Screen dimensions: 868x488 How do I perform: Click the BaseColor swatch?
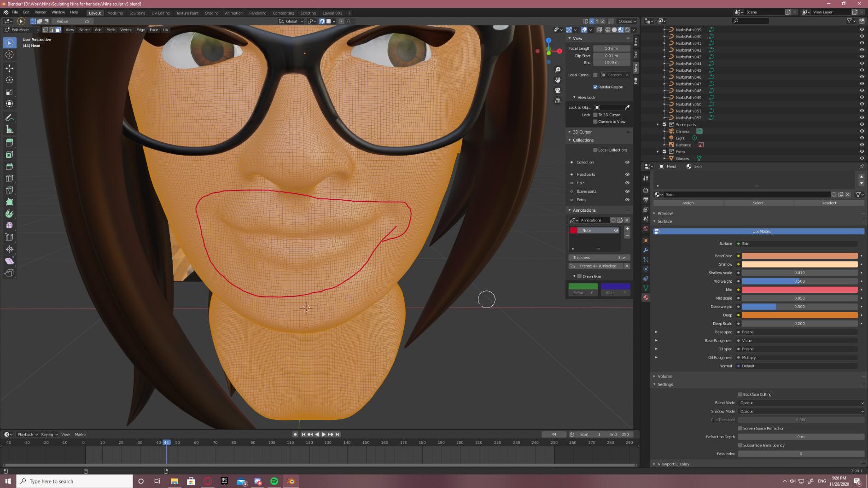click(x=799, y=256)
